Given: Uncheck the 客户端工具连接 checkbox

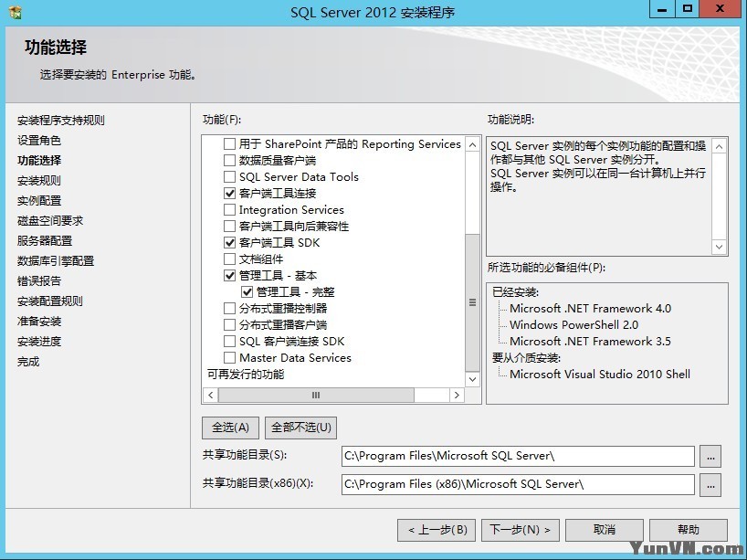Looking at the screenshot, I should (229, 193).
